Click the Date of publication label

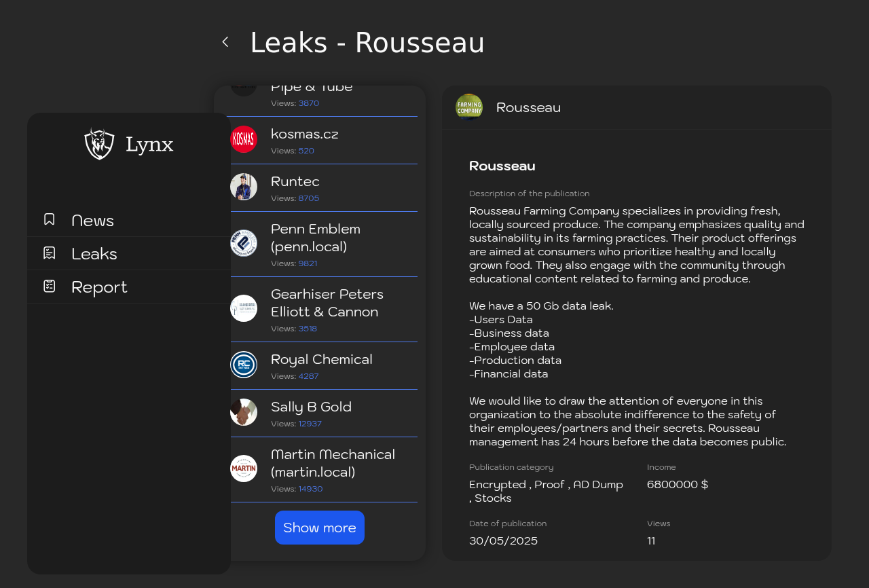pyautogui.click(x=508, y=523)
